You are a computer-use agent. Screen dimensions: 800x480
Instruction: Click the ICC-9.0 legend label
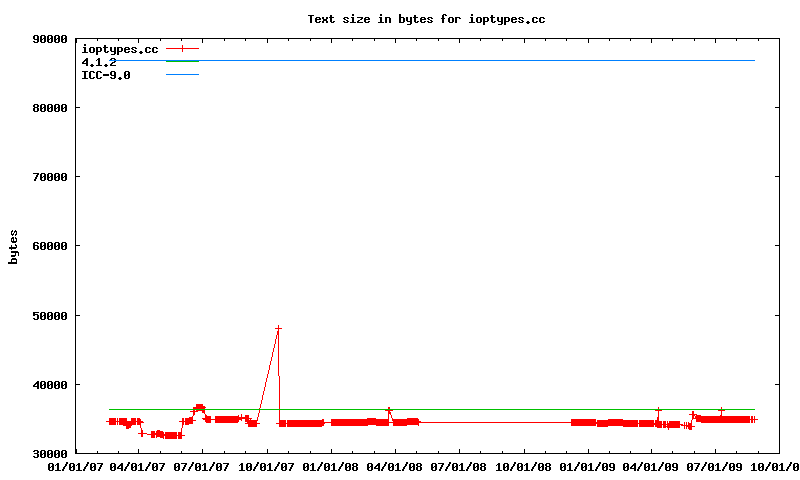point(105,75)
